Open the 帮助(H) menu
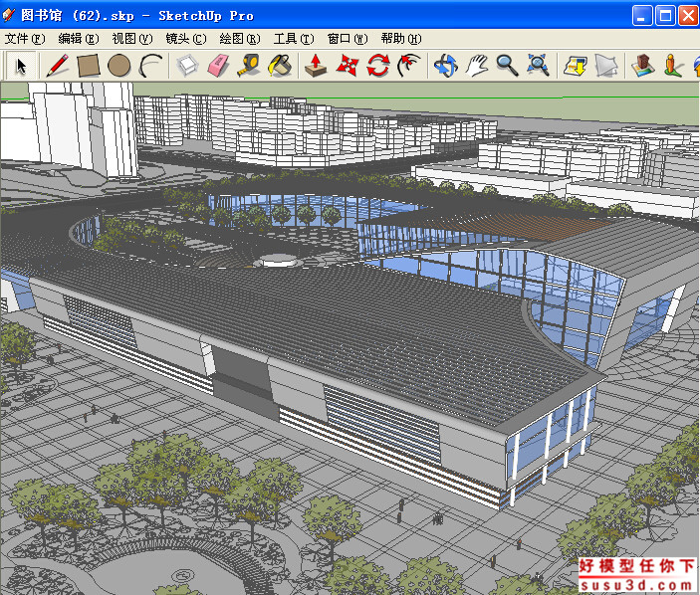This screenshot has width=700, height=595. (401, 39)
